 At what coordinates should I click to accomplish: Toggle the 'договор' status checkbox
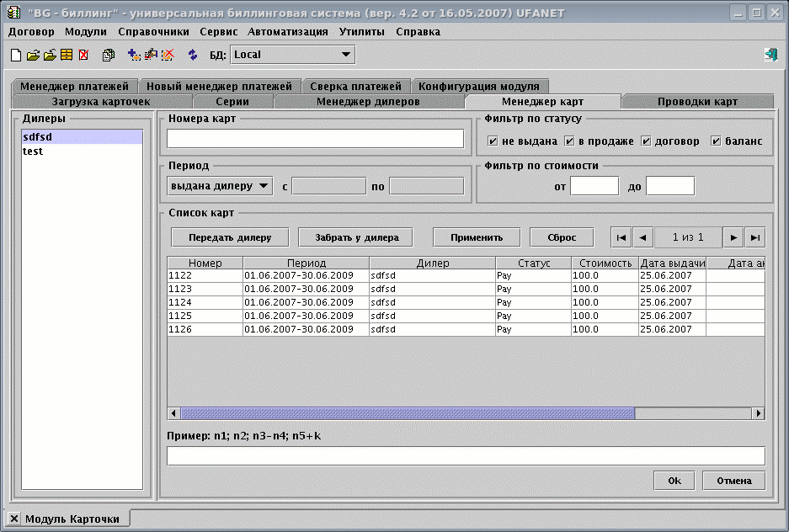pos(646,141)
